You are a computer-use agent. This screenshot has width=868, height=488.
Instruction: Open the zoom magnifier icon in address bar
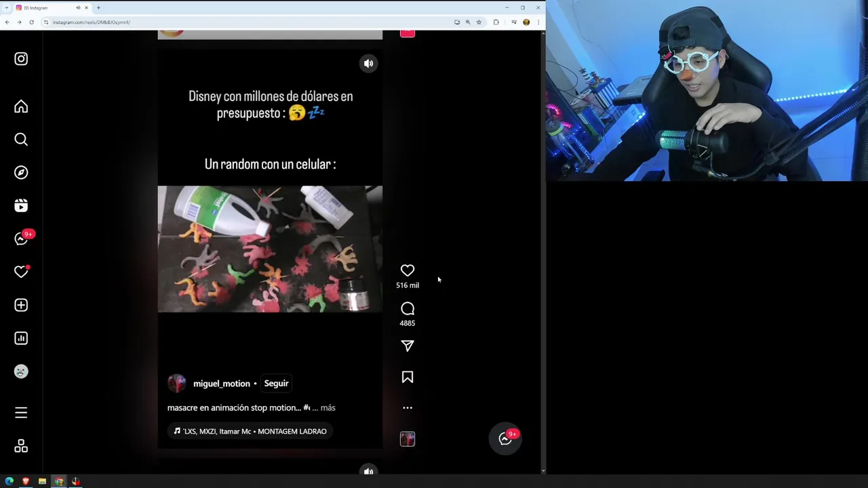tap(468, 22)
